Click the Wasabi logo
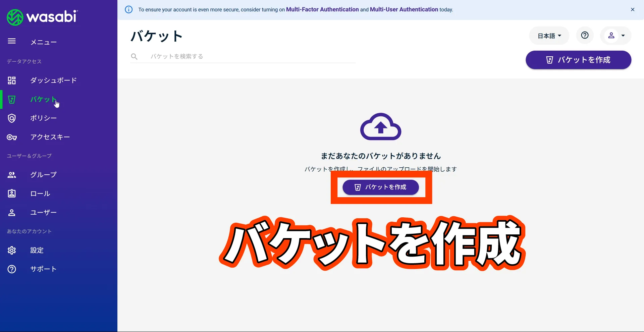644x332 pixels. (x=42, y=17)
